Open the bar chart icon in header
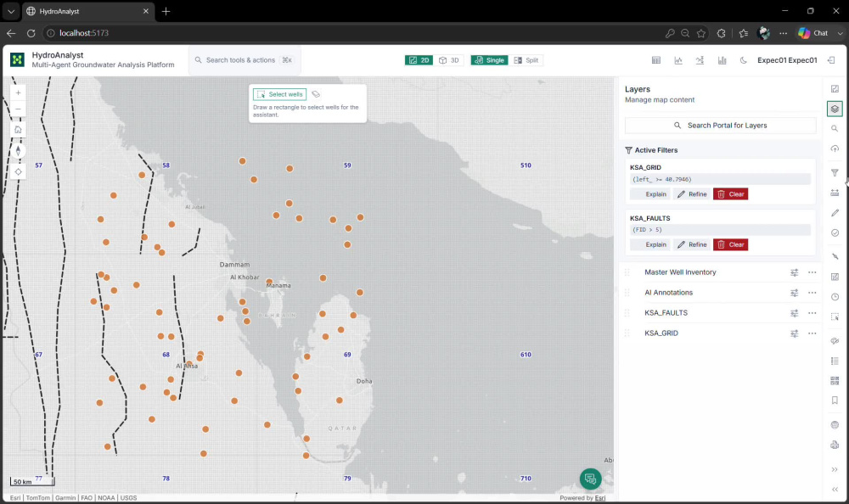This screenshot has height=504, width=849. [x=722, y=60]
